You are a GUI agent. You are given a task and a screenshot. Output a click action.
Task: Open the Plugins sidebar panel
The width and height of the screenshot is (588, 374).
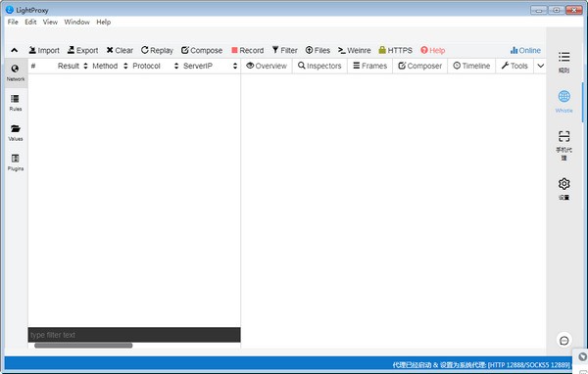pyautogui.click(x=16, y=163)
